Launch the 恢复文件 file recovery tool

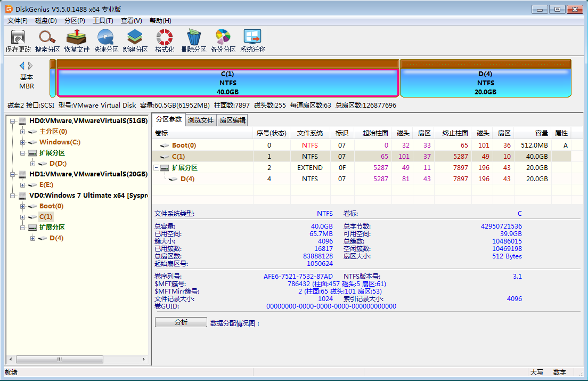(x=77, y=40)
